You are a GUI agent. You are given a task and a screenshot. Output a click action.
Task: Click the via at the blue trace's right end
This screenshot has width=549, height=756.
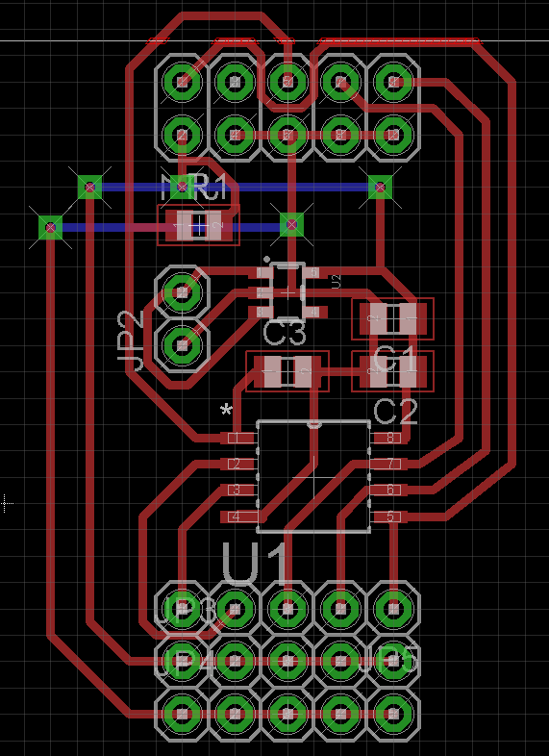click(380, 187)
